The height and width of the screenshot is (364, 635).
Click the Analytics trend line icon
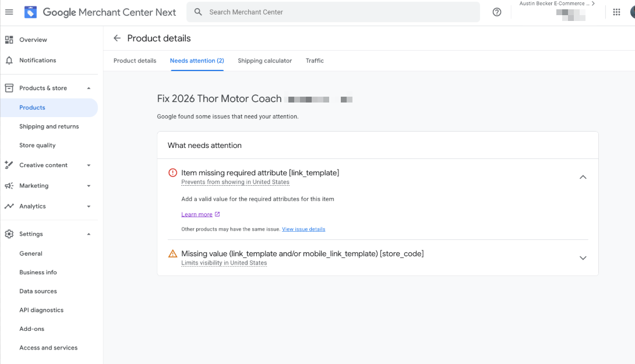tap(9, 206)
